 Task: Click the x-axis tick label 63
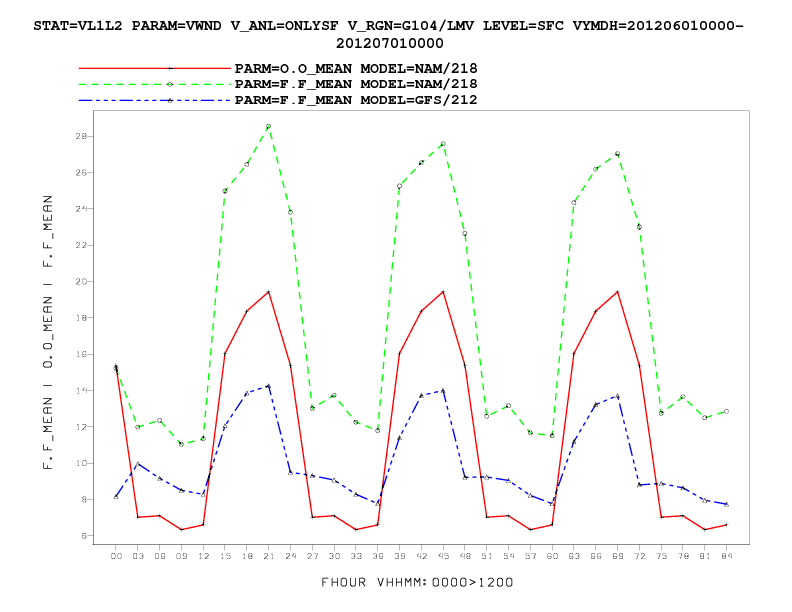(574, 556)
